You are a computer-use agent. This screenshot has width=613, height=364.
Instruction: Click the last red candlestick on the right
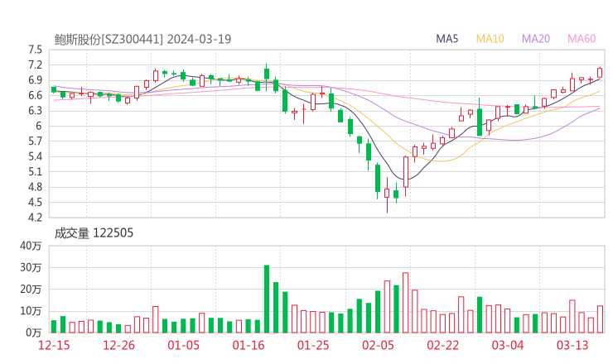click(x=600, y=73)
